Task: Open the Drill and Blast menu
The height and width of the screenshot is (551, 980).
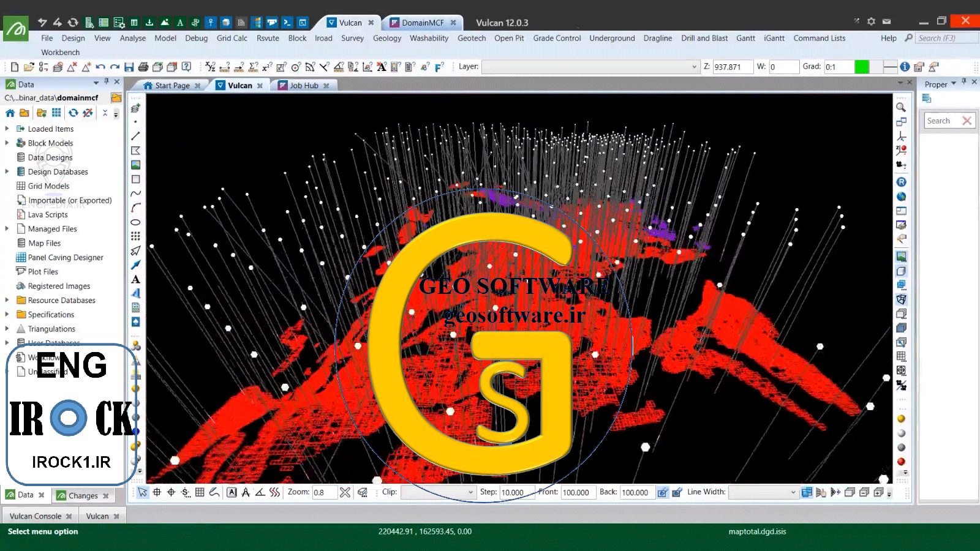Action: pyautogui.click(x=704, y=38)
